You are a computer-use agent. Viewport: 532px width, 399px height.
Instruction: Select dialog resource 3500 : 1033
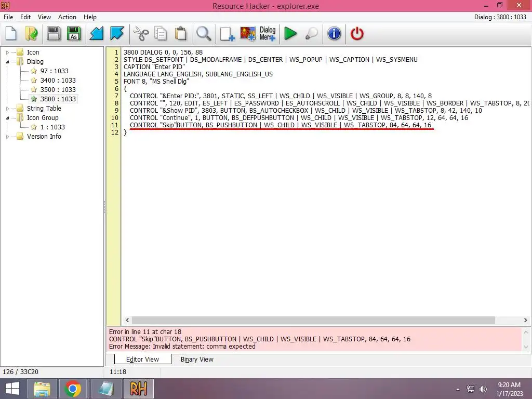click(58, 89)
